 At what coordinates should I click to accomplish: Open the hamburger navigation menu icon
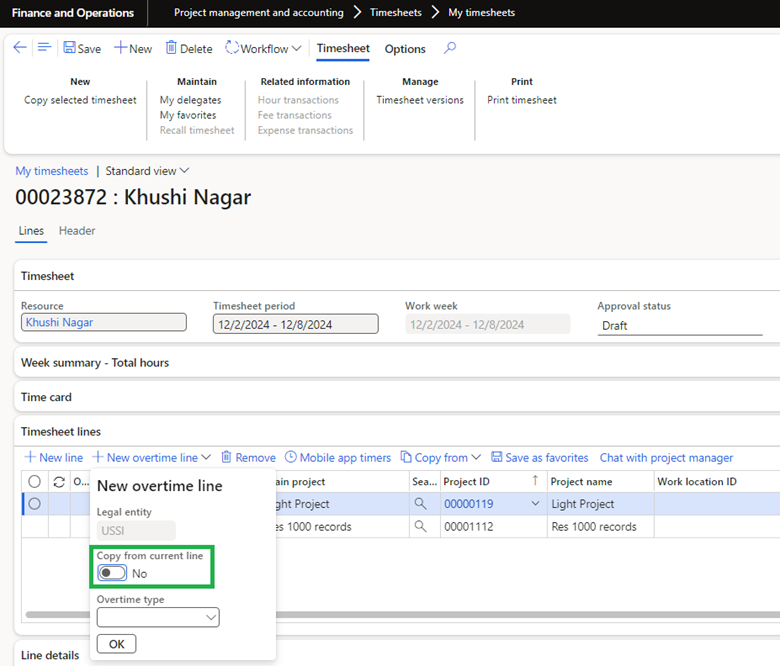[x=44, y=48]
